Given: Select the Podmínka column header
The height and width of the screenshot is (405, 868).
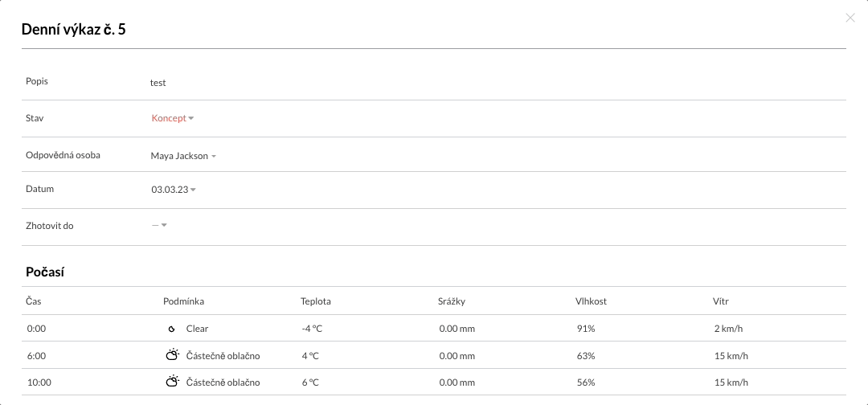Looking at the screenshot, I should point(184,301).
